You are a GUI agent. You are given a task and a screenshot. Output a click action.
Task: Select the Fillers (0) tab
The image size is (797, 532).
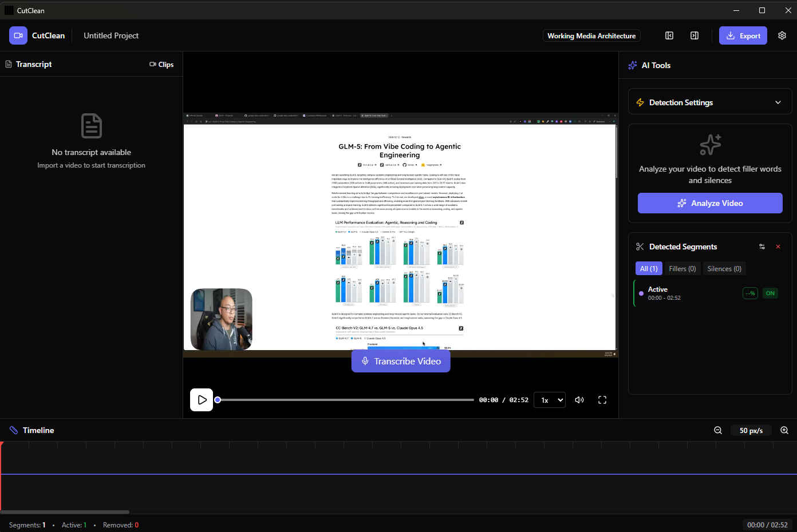[682, 269]
